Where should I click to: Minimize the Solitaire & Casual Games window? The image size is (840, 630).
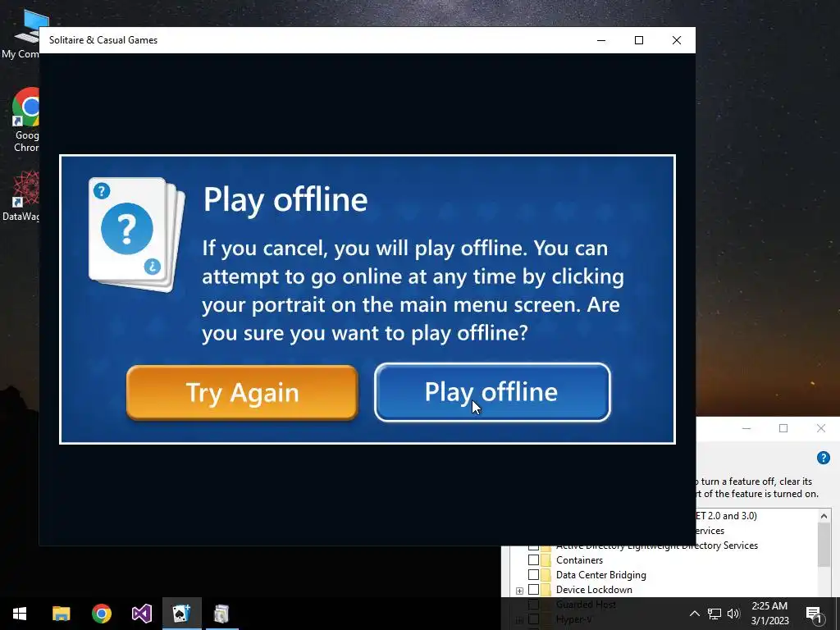click(x=601, y=40)
